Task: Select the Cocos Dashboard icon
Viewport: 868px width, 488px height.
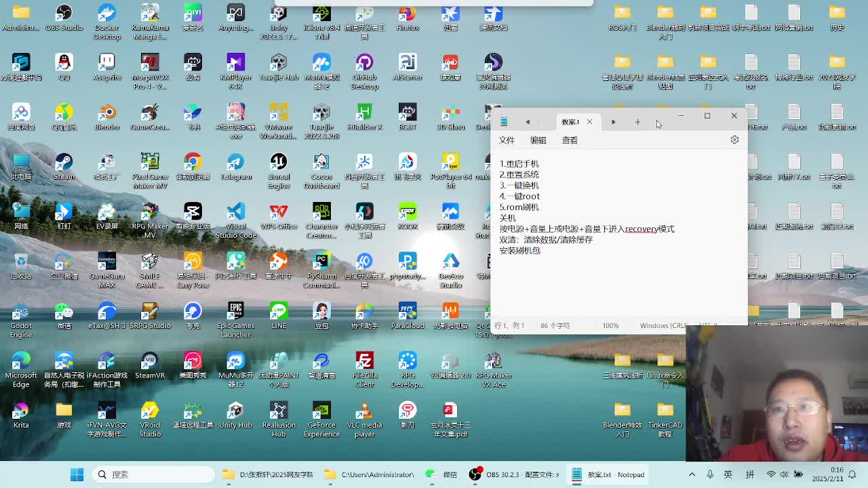Action: click(321, 171)
